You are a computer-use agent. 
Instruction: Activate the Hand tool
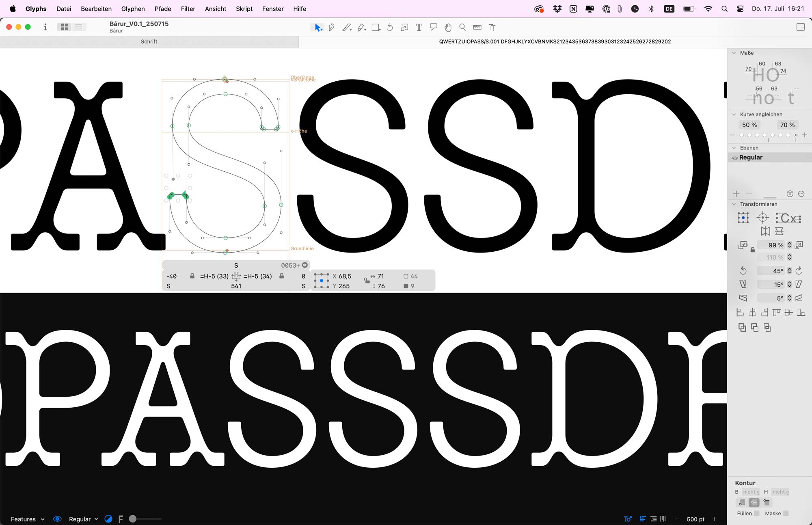448,28
